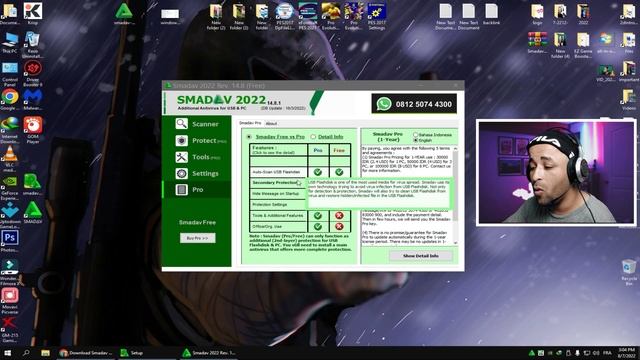Open the Recycle Bin desktop icon

point(629,272)
